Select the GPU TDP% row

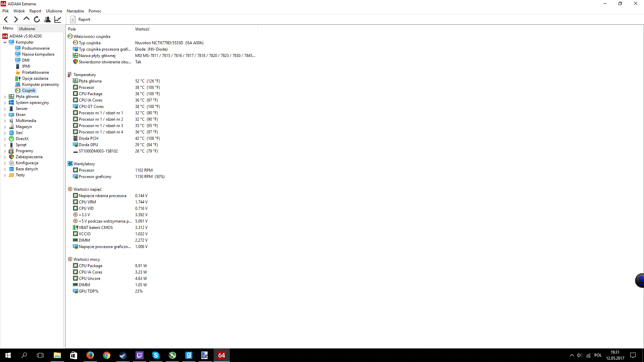coord(108,291)
